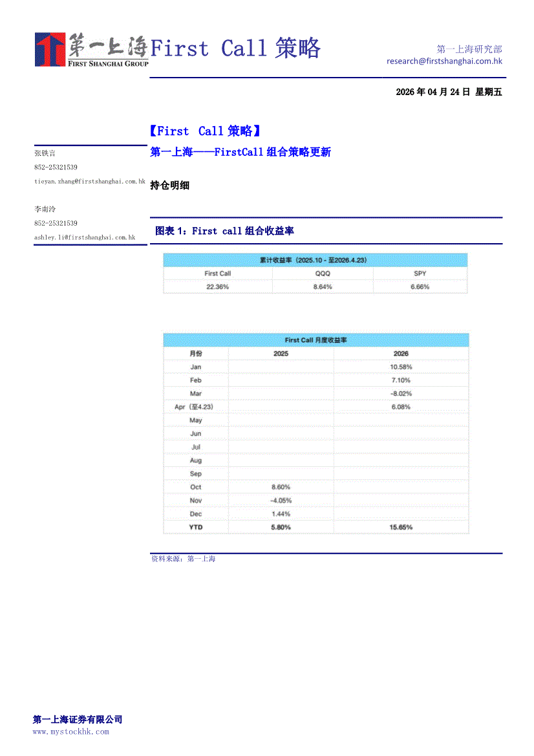Select the 2026 column header in monthly table
This screenshot has height=756, width=534.
401,354
